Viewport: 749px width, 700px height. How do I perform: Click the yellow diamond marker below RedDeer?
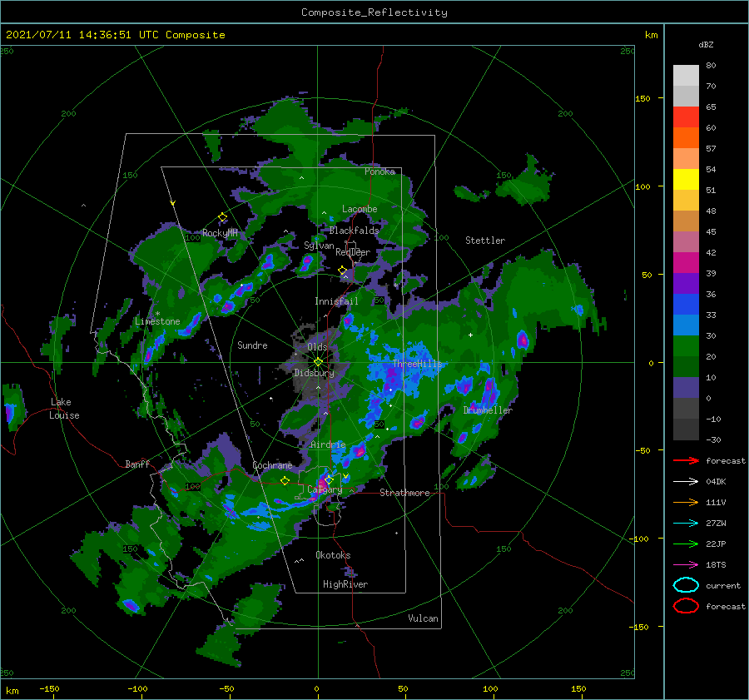(x=343, y=271)
